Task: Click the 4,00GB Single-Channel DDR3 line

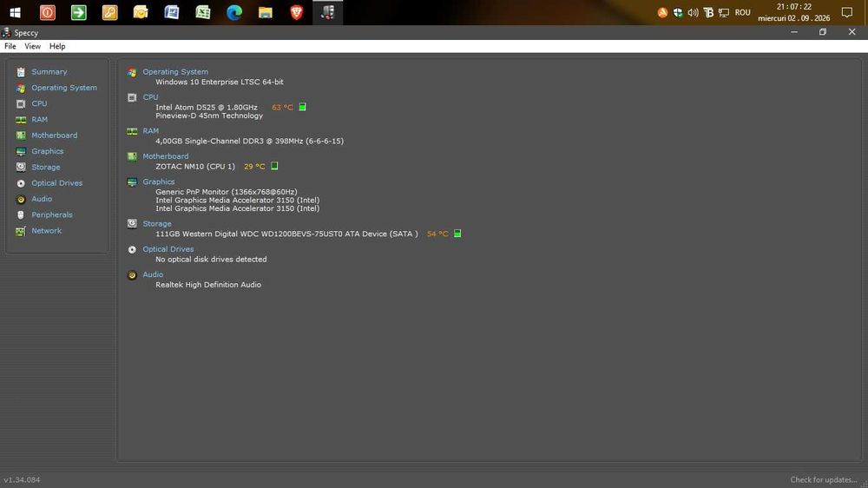Action: [x=250, y=142]
